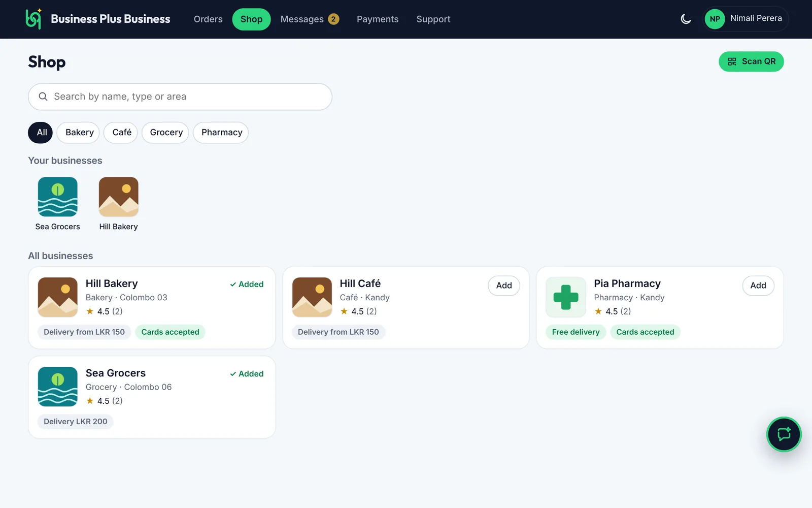Add Hill Café to your businesses
This screenshot has width=812, height=508.
[x=504, y=285]
